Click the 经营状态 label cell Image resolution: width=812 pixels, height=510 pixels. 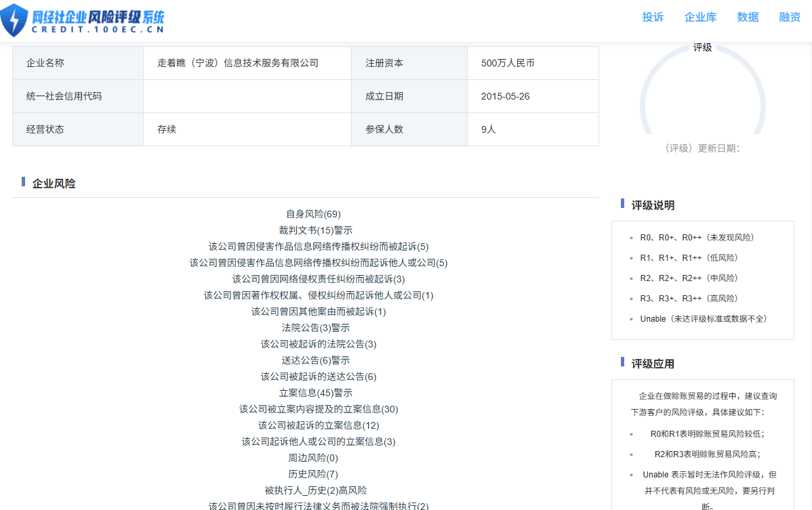click(78, 129)
